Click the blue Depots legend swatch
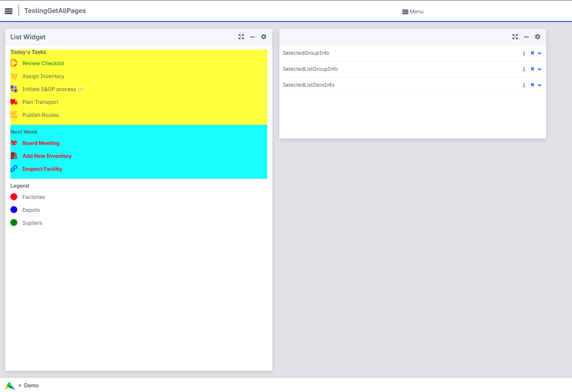Viewport: 572px width, 392px height. (14, 210)
